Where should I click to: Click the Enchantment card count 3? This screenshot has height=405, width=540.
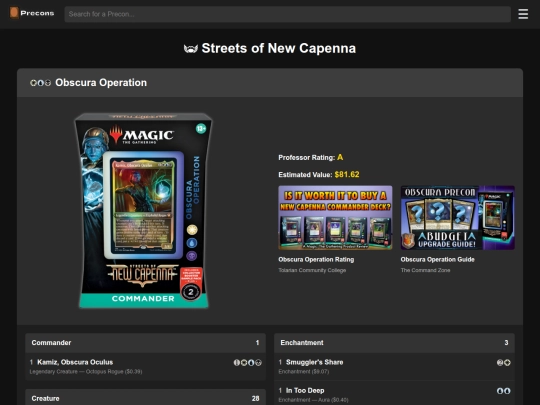506,343
